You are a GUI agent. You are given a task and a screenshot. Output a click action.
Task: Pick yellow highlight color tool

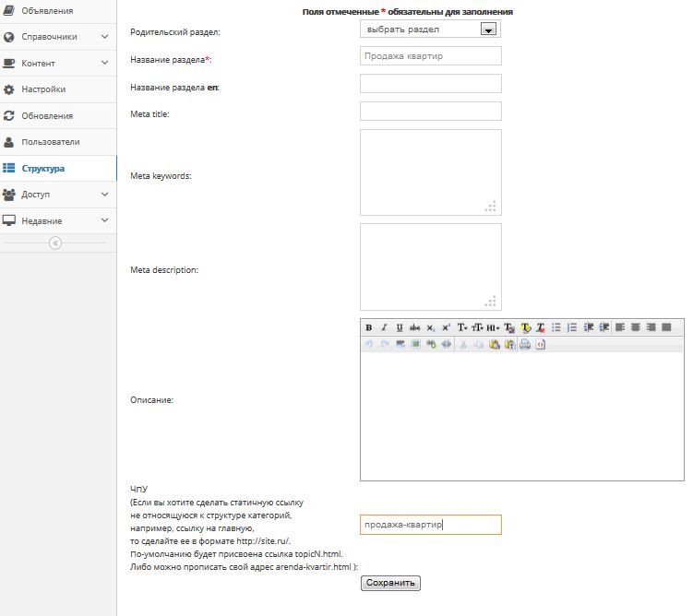pyautogui.click(x=525, y=327)
